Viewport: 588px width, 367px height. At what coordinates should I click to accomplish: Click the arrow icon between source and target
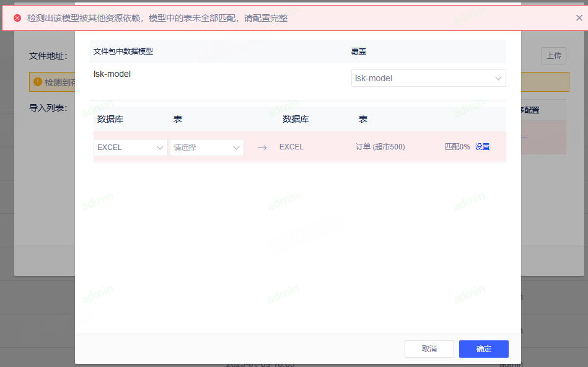[262, 148]
